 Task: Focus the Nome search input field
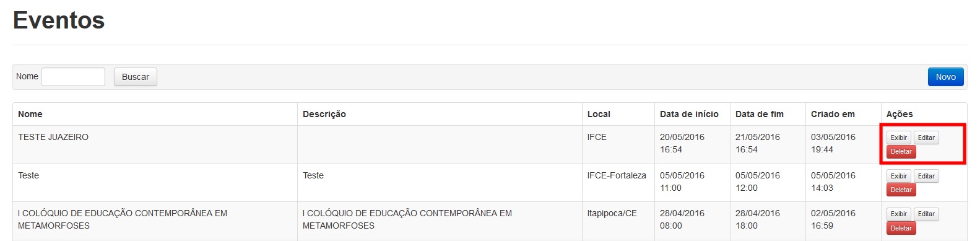point(73,77)
